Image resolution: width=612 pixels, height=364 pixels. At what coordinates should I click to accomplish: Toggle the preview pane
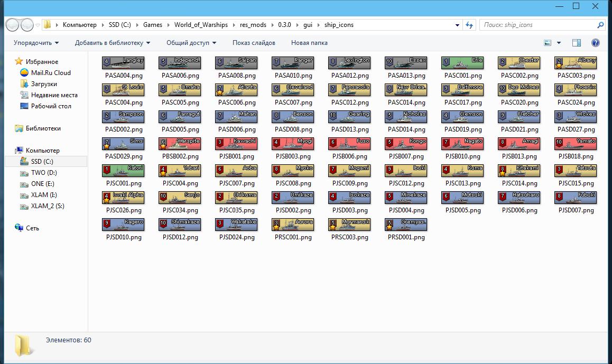coord(577,43)
